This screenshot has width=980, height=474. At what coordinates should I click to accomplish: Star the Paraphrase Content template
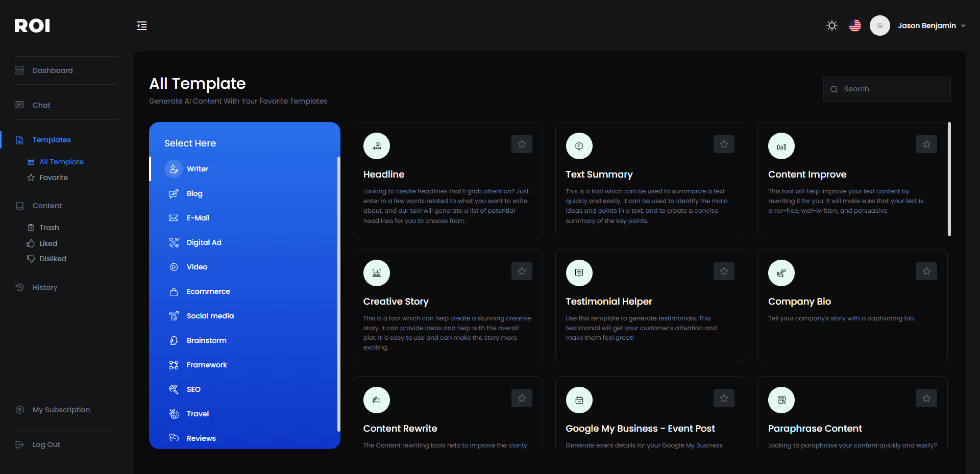926,398
